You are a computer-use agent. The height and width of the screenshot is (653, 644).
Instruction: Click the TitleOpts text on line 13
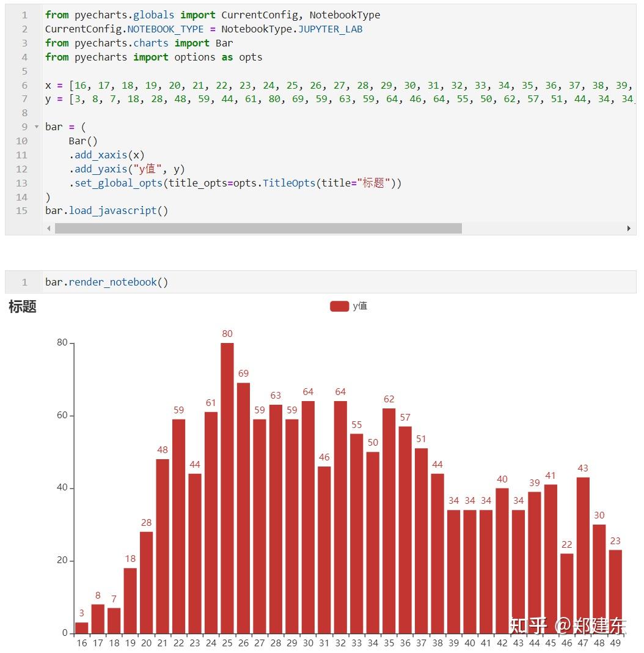(x=289, y=183)
